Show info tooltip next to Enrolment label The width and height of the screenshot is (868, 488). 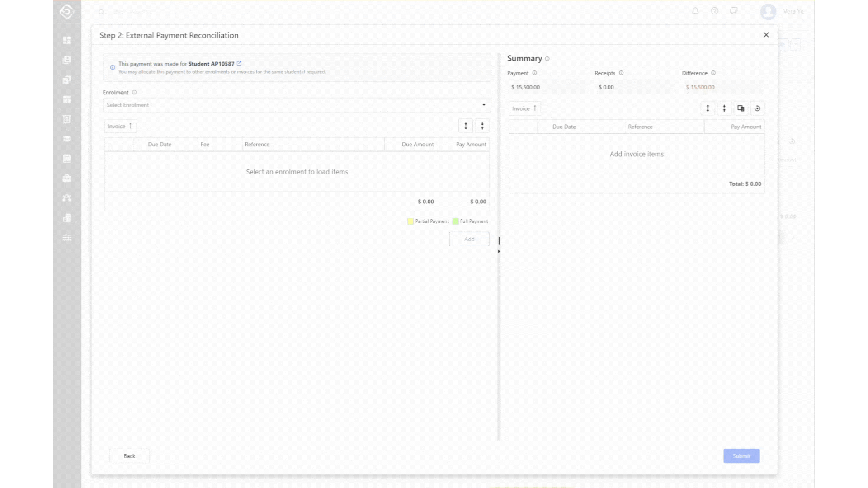coord(134,93)
